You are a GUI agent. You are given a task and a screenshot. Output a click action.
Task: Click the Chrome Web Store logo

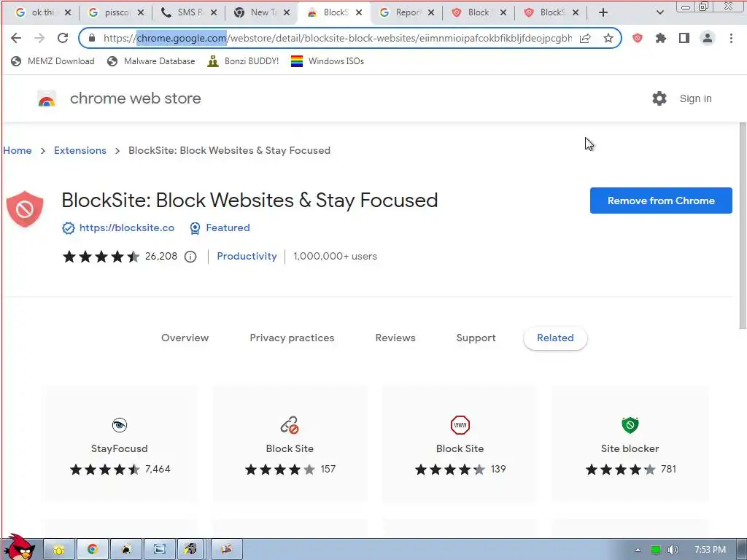click(x=47, y=98)
